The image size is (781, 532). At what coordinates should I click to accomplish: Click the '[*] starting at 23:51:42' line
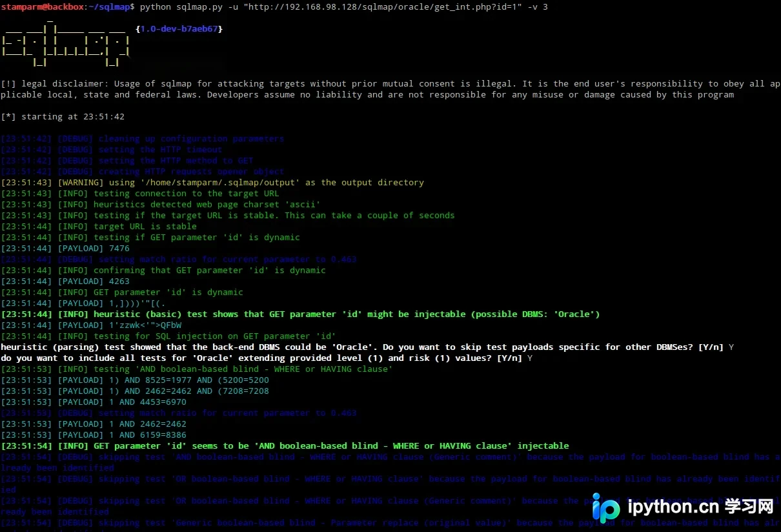point(63,117)
